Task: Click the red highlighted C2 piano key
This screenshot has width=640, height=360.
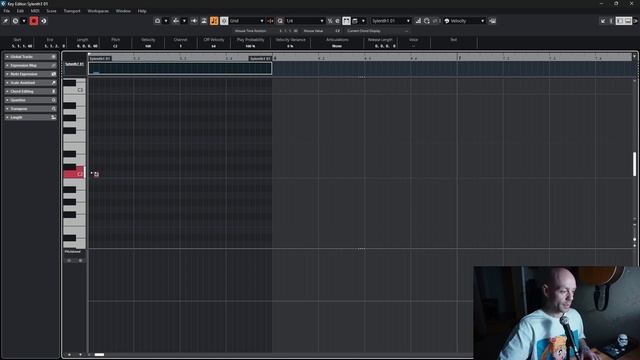Action: [x=74, y=174]
